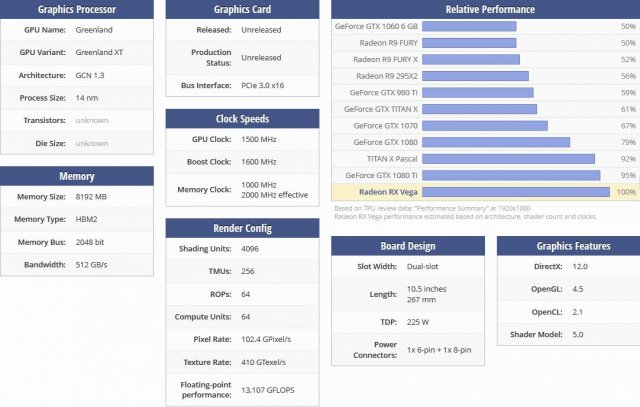The height and width of the screenshot is (407, 640).
Task: Click the Transistors 'unknown' value
Action: click(x=92, y=120)
